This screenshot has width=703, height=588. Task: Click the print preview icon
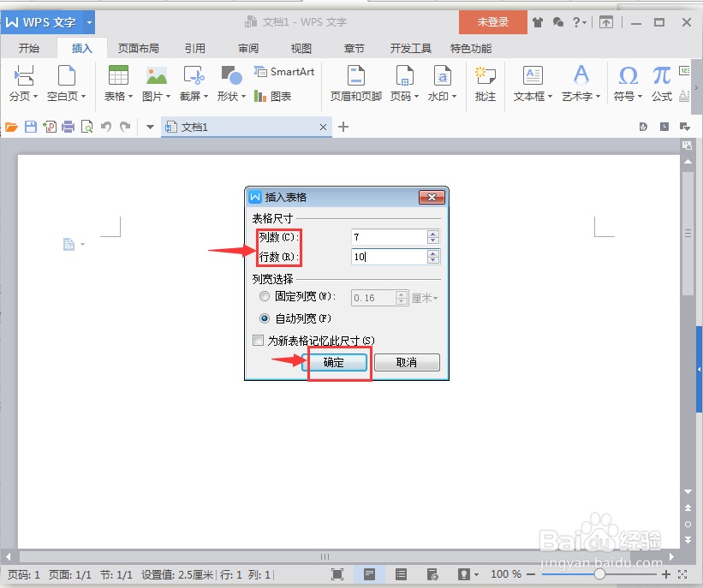[x=87, y=128]
